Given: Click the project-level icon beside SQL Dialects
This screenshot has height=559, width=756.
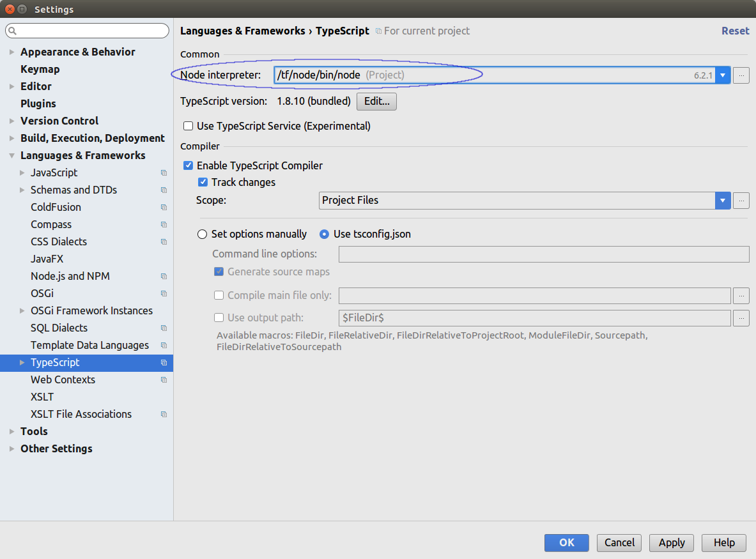Looking at the screenshot, I should tap(164, 328).
